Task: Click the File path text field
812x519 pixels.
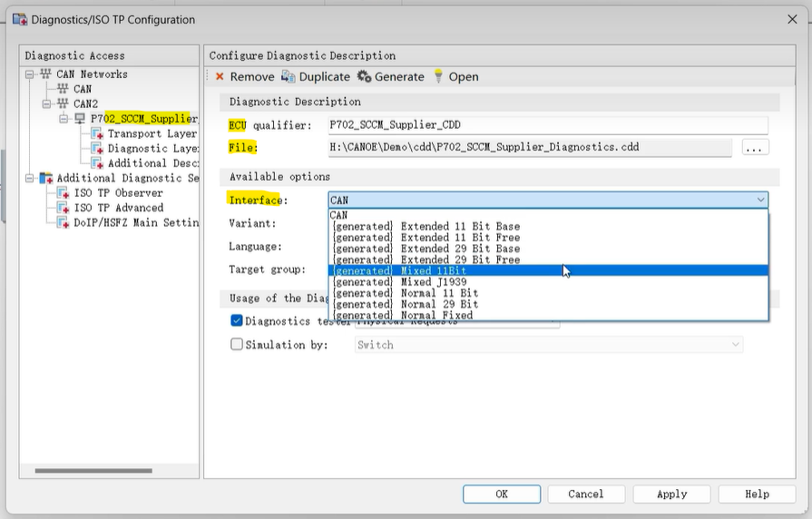Action: [530, 148]
